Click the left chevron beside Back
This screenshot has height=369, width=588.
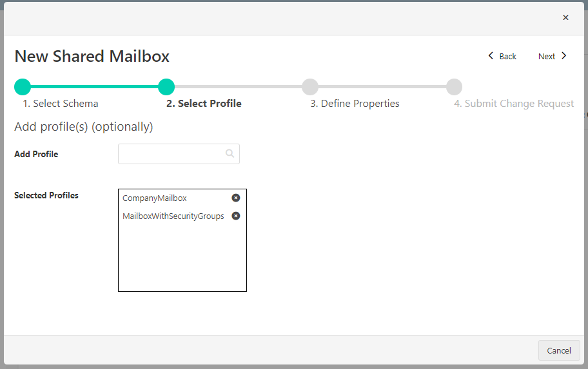491,56
